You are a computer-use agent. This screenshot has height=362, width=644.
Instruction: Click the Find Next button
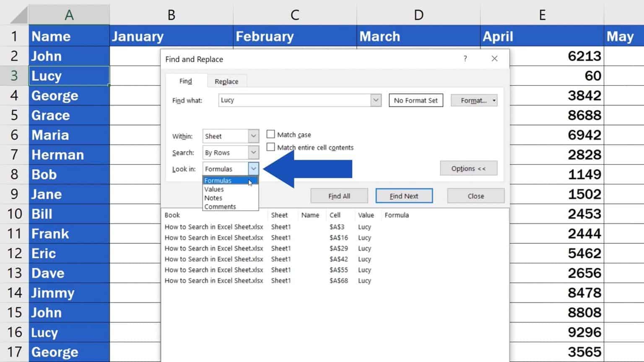(x=404, y=196)
